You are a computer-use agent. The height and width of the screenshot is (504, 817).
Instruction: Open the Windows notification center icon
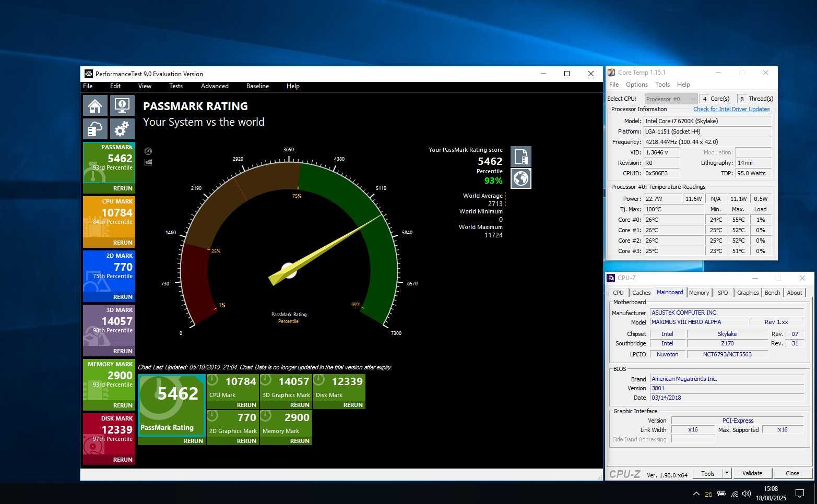799,494
